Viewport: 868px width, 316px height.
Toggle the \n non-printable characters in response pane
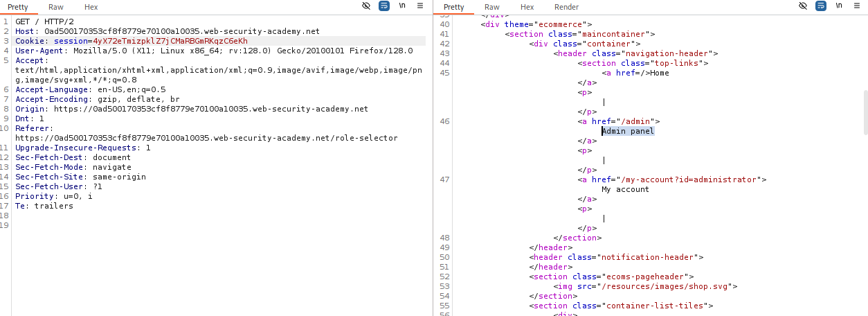839,6
